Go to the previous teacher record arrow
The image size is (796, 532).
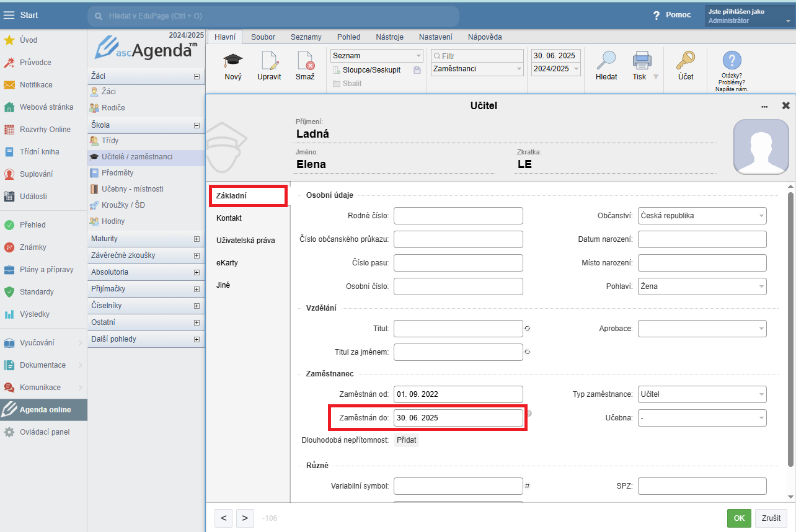(223, 518)
